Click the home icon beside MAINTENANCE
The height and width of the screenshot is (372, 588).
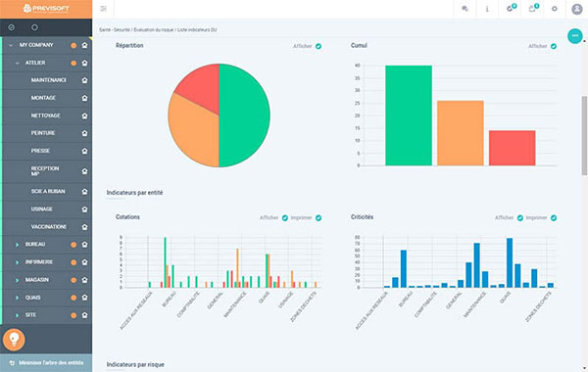click(x=84, y=80)
